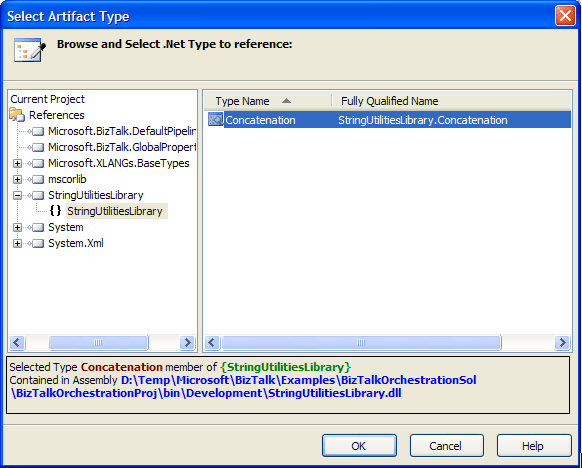Viewport: 582px width, 468px height.
Task: Click the References folder icon
Action: [x=17, y=115]
